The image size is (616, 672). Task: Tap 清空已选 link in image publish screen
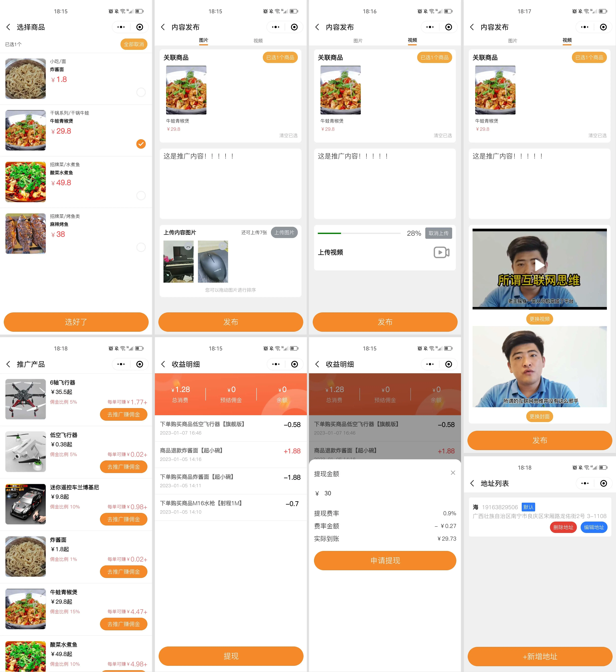[288, 135]
